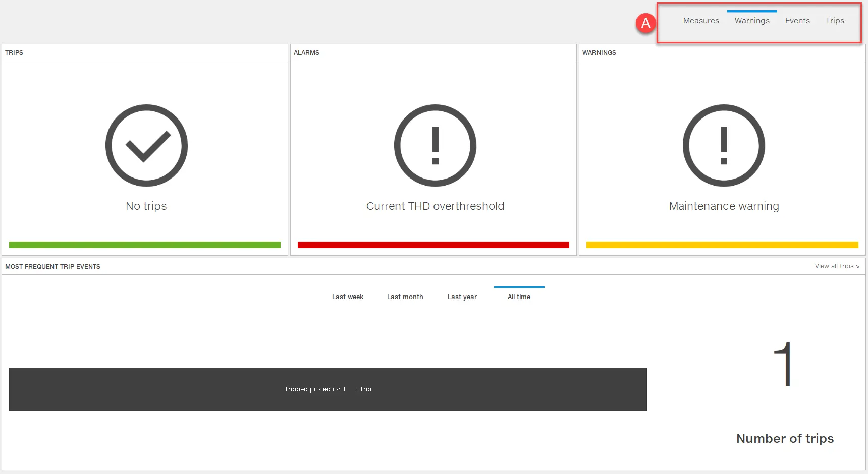Click the Tripped protection L bar
The width and height of the screenshot is (868, 474).
coord(328,389)
